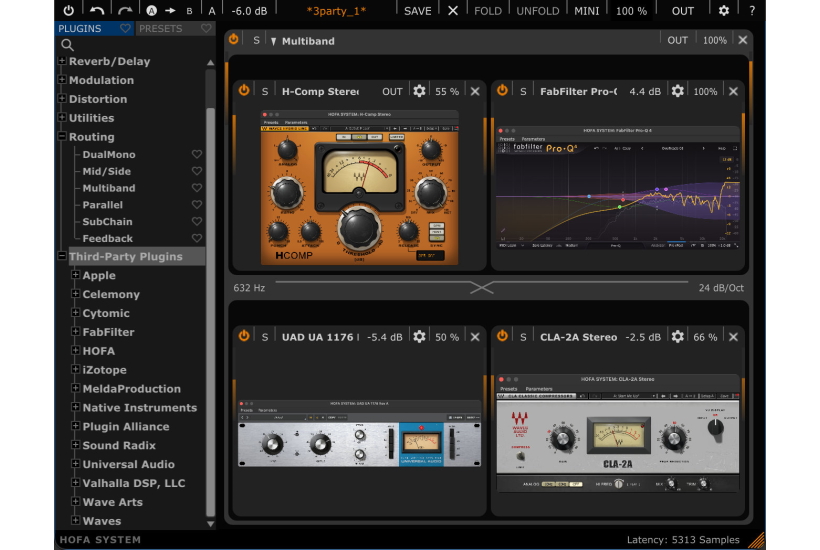Favorite the DualMono module

click(x=197, y=154)
